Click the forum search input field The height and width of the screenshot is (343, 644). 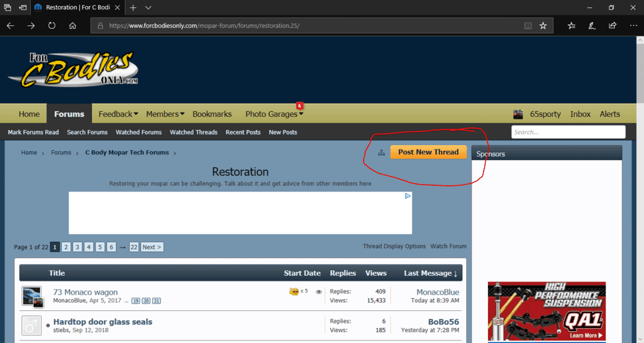point(568,132)
